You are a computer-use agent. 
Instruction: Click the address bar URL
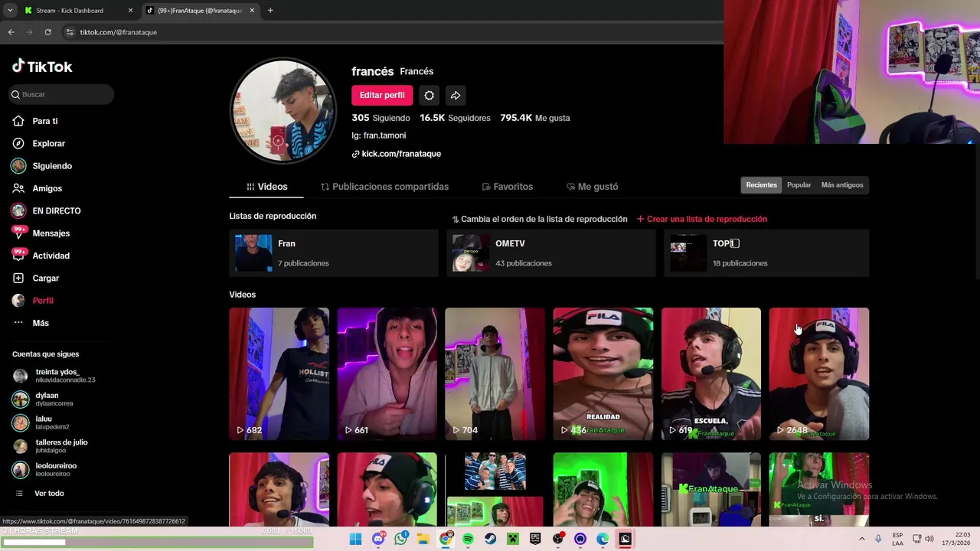click(118, 32)
